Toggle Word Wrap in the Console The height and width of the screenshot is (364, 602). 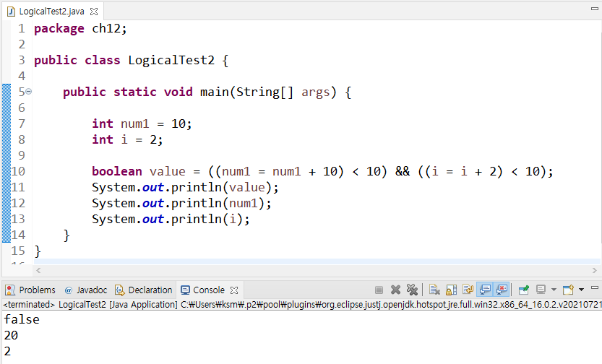pyautogui.click(x=468, y=290)
